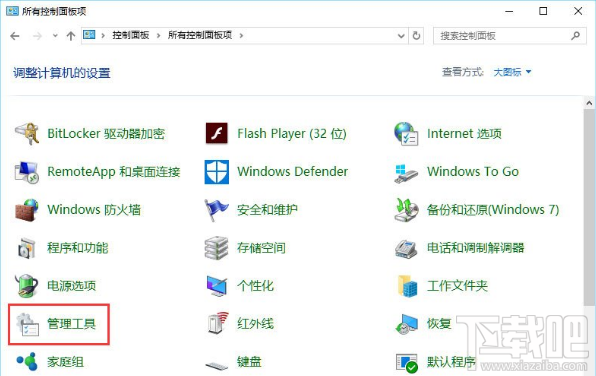The height and width of the screenshot is (376, 596).
Task: Click the up arrow to parent folder
Action: 71,36
